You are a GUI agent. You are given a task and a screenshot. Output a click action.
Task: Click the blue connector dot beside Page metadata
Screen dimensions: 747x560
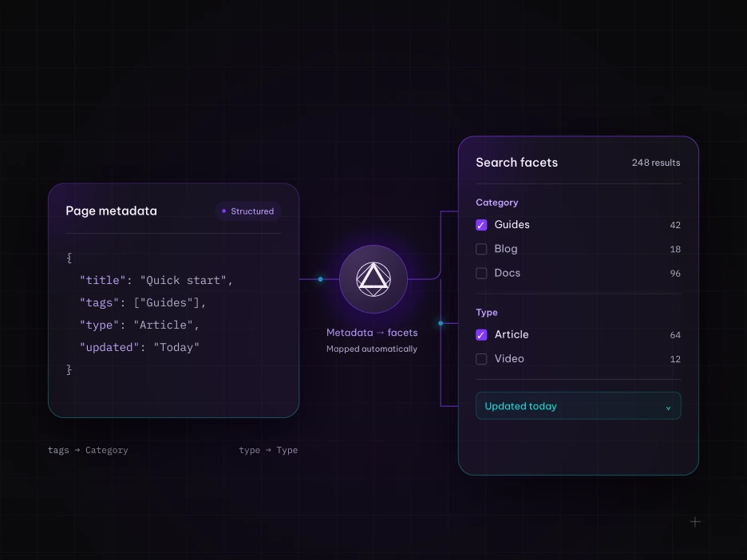click(320, 279)
